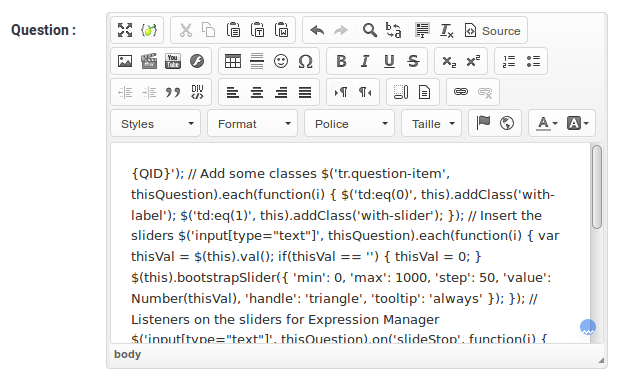Open the LimeReplacementFields lime icon
The image size is (617, 376).
pyautogui.click(x=149, y=30)
